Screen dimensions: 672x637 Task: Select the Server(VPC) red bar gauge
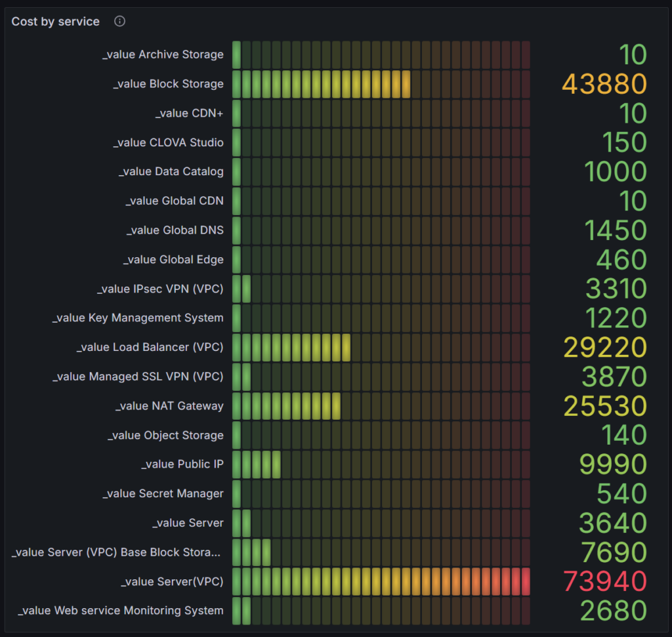click(x=381, y=581)
